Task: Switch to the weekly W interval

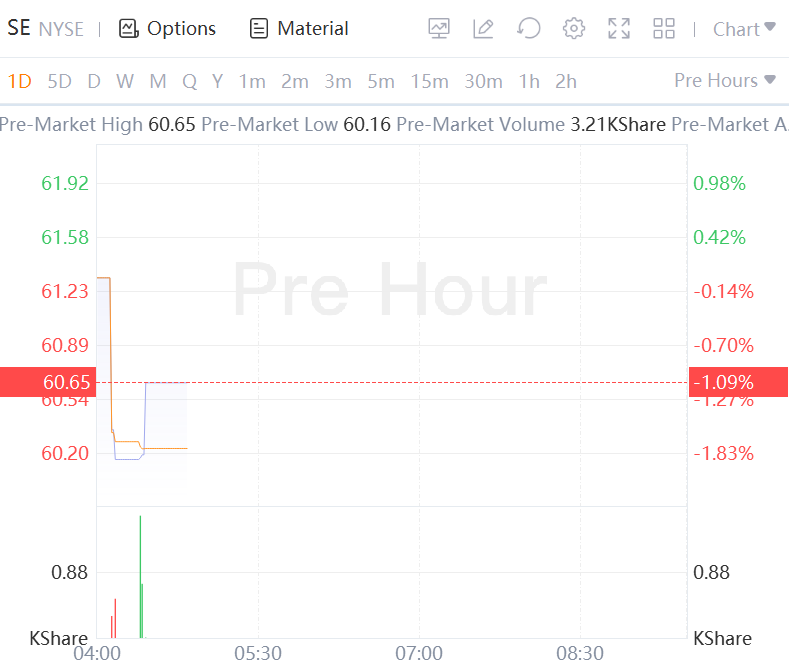Action: point(124,81)
